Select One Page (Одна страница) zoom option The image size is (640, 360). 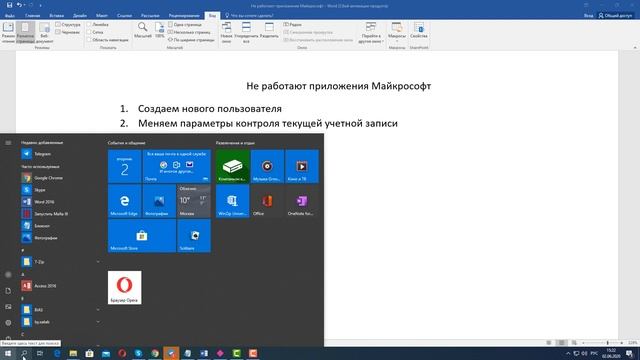[x=185, y=24]
